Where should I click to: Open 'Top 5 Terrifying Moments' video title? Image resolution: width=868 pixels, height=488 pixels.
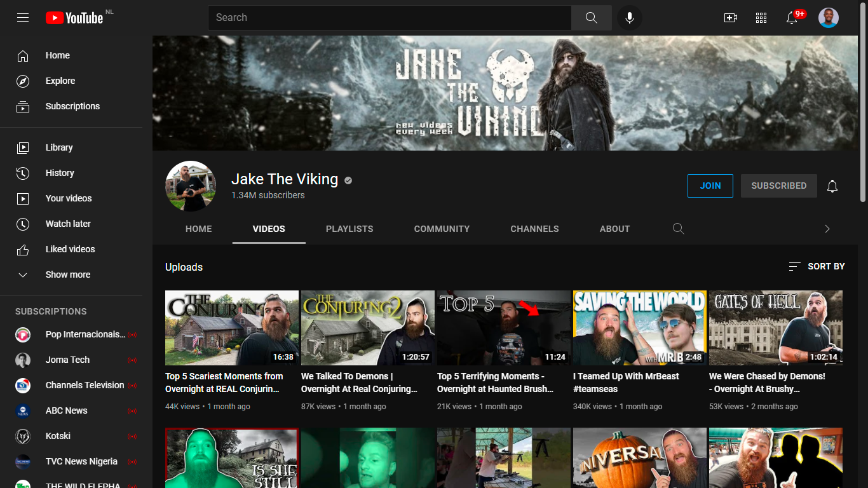pos(495,383)
